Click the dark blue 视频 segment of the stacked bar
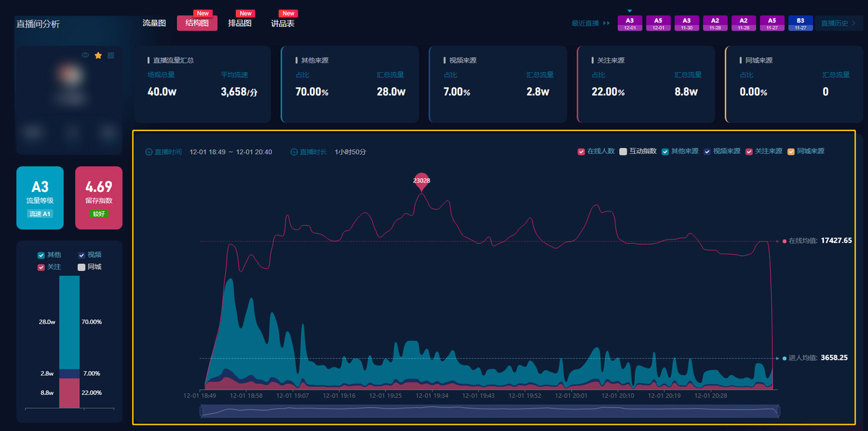This screenshot has width=868, height=431. (x=69, y=373)
